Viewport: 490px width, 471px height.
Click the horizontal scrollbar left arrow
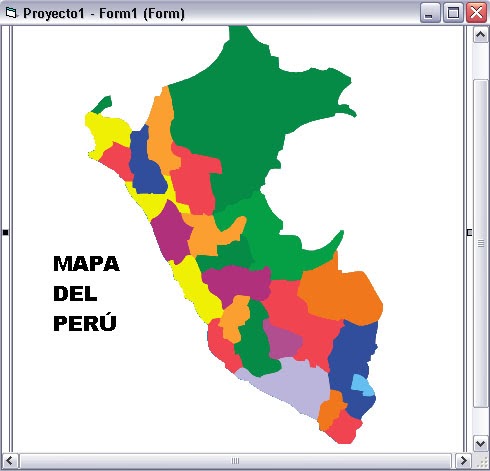pyautogui.click(x=10, y=461)
